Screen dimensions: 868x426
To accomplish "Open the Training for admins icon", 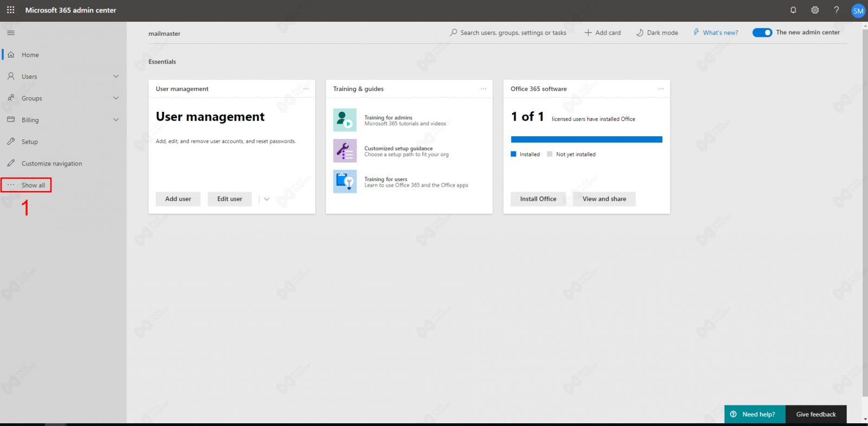I will pyautogui.click(x=344, y=120).
